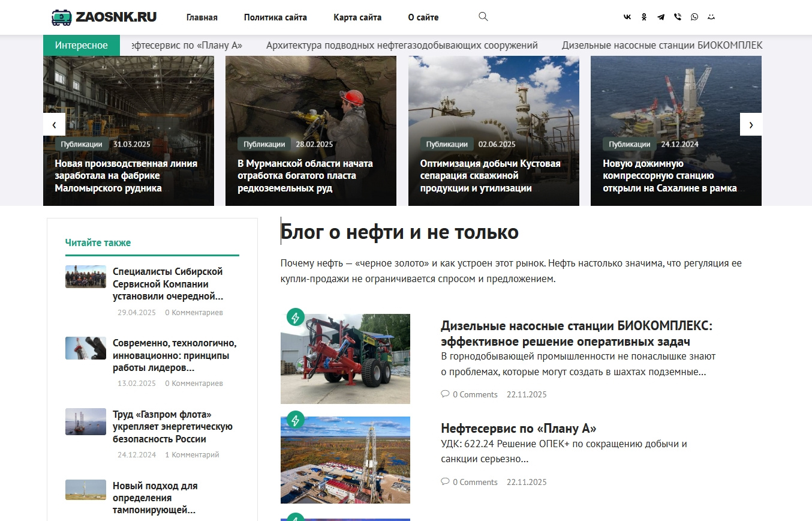Open the WhatsApp icon in header
Image resolution: width=812 pixels, height=521 pixels.
coord(694,17)
